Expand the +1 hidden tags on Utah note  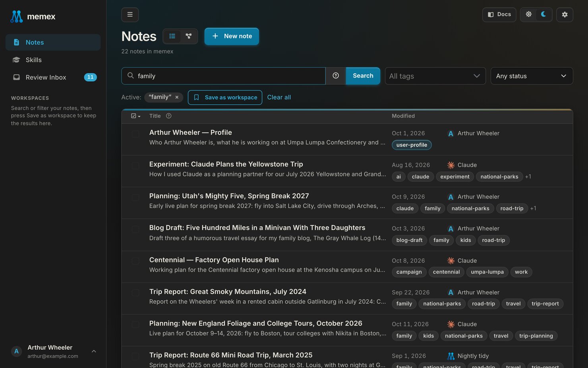pyautogui.click(x=533, y=208)
